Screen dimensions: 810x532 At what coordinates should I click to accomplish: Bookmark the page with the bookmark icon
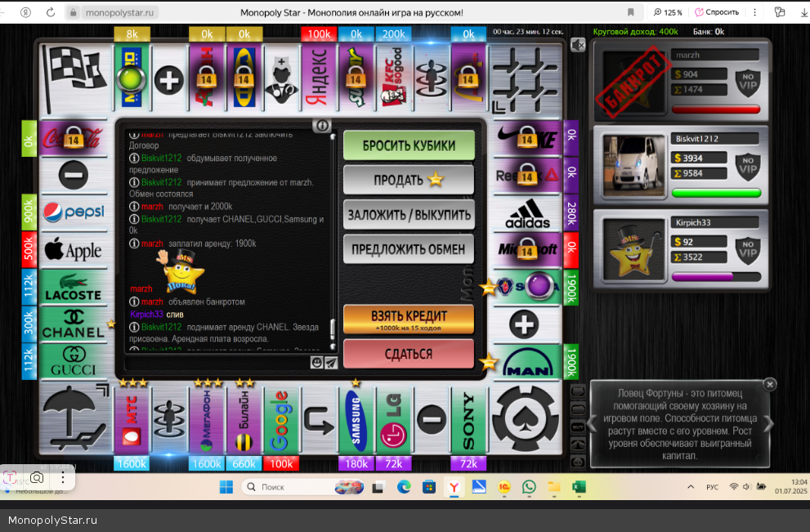coord(631,12)
